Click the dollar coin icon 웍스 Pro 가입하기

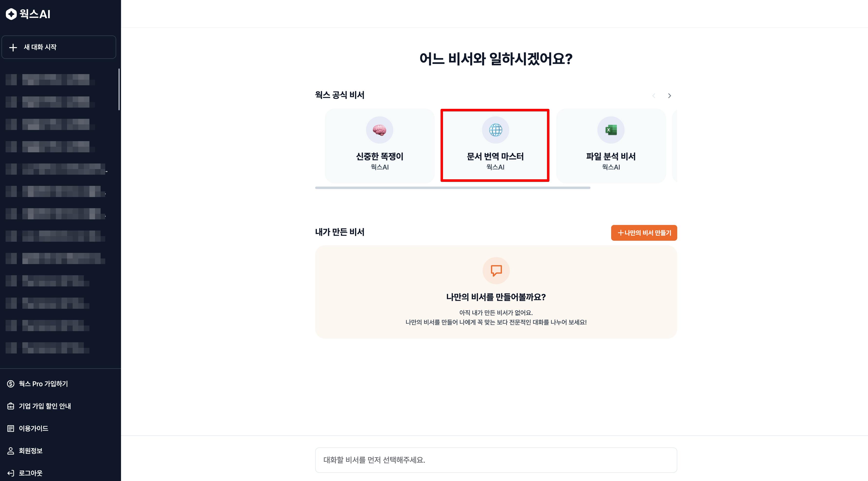(x=11, y=384)
